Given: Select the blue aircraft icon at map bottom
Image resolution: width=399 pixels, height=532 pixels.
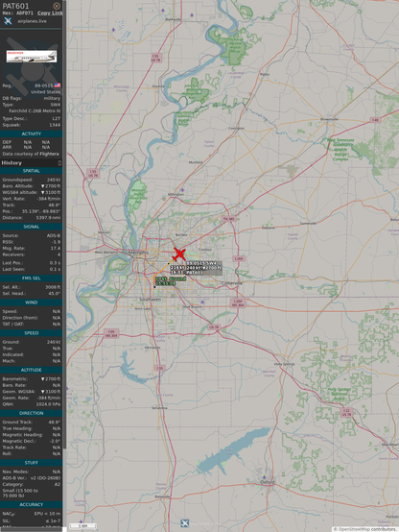Looking at the screenshot, I should [x=185, y=522].
